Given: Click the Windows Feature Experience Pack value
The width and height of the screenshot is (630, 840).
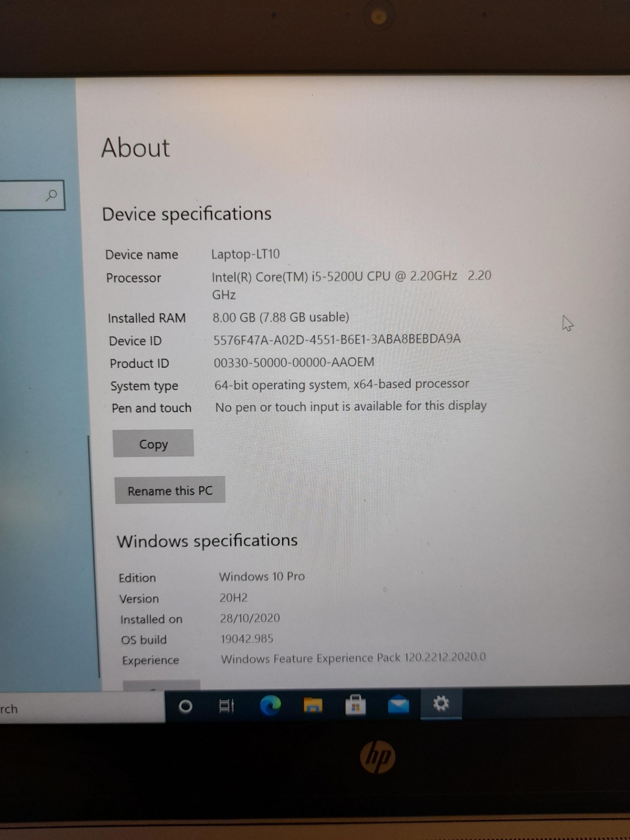Looking at the screenshot, I should click(353, 658).
